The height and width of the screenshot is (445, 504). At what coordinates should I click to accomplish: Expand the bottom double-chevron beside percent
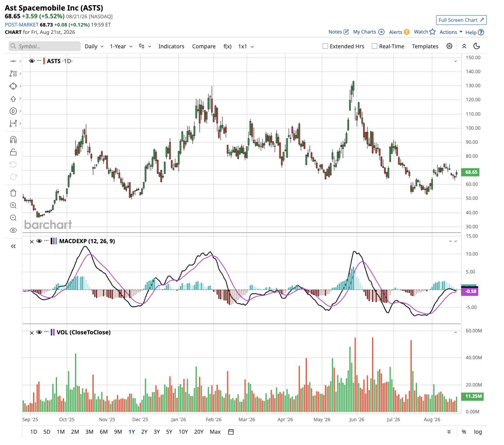point(449,432)
